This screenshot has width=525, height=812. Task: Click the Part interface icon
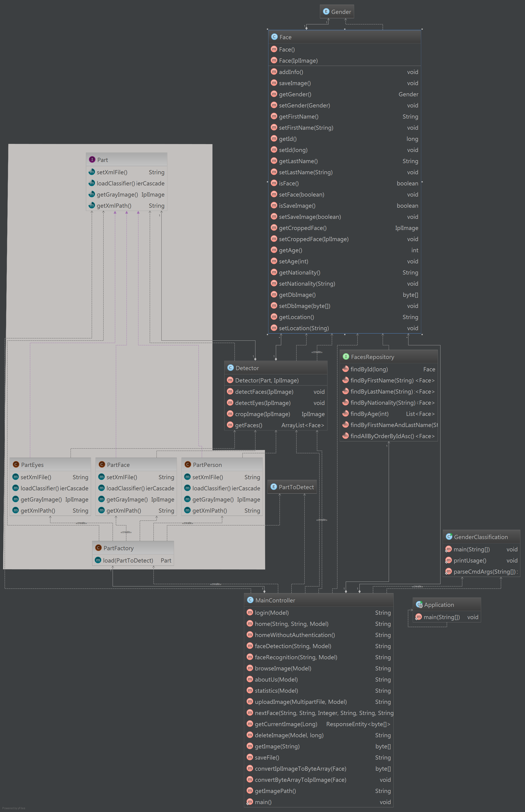[x=92, y=159]
